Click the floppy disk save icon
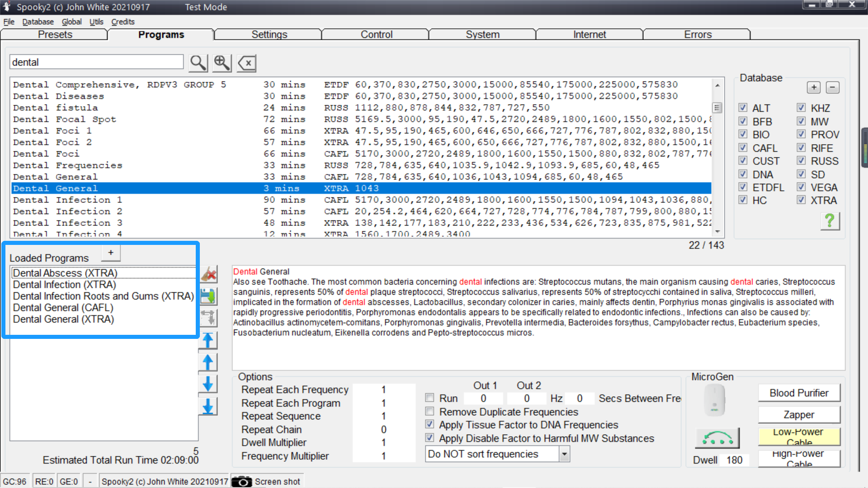 208,296
